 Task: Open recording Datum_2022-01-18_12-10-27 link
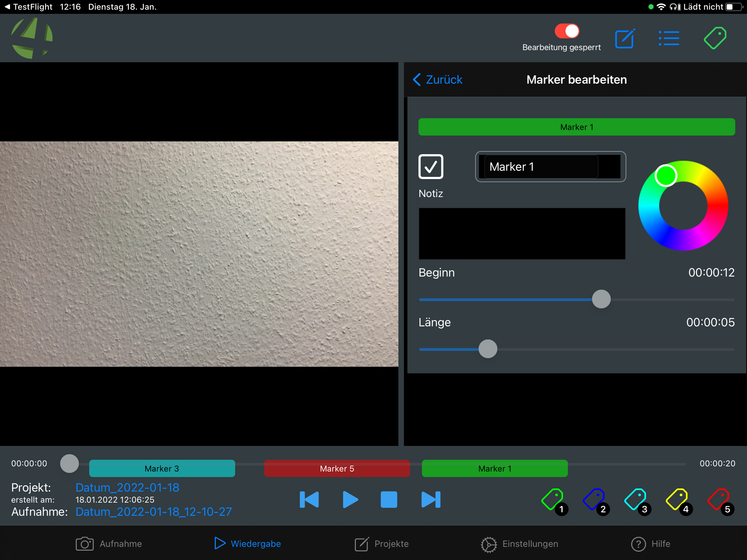pyautogui.click(x=154, y=512)
